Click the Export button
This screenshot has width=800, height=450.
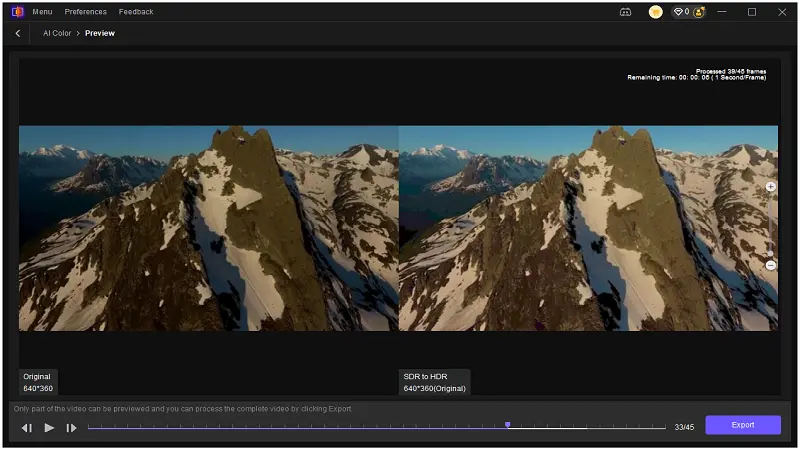click(x=742, y=425)
